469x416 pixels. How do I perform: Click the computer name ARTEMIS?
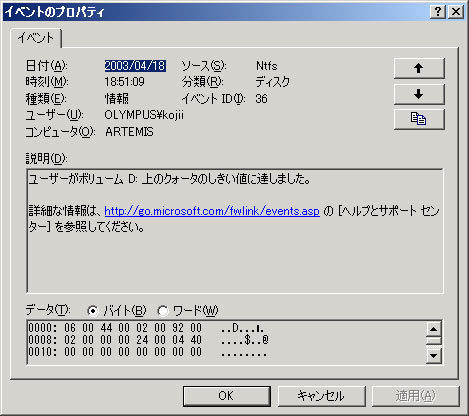[129, 132]
